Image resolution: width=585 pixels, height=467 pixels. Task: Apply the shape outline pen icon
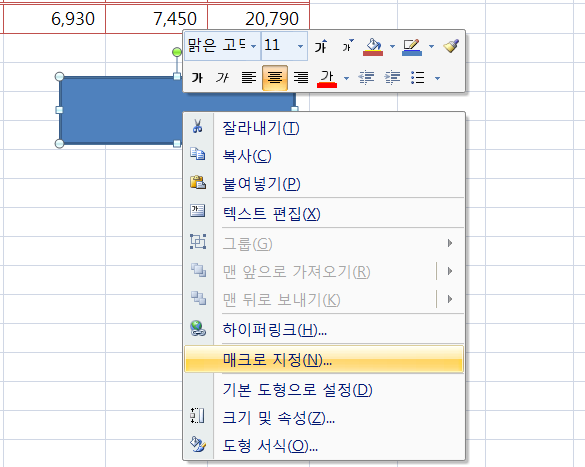[x=412, y=47]
